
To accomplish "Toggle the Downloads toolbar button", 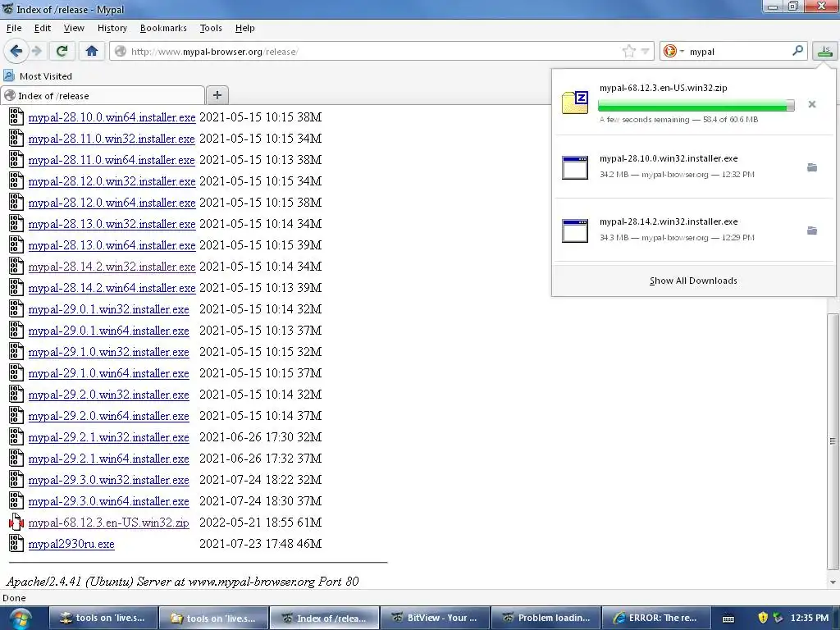I will (825, 52).
